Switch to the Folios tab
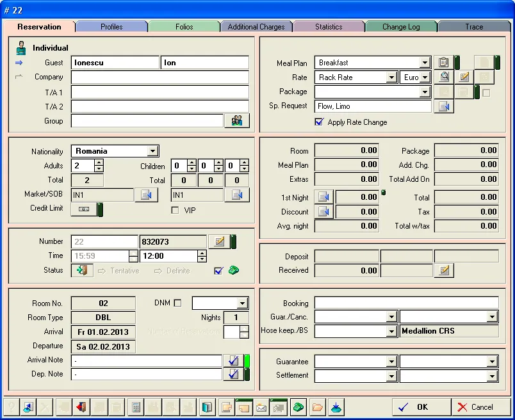This screenshot has width=515, height=420. (x=184, y=27)
